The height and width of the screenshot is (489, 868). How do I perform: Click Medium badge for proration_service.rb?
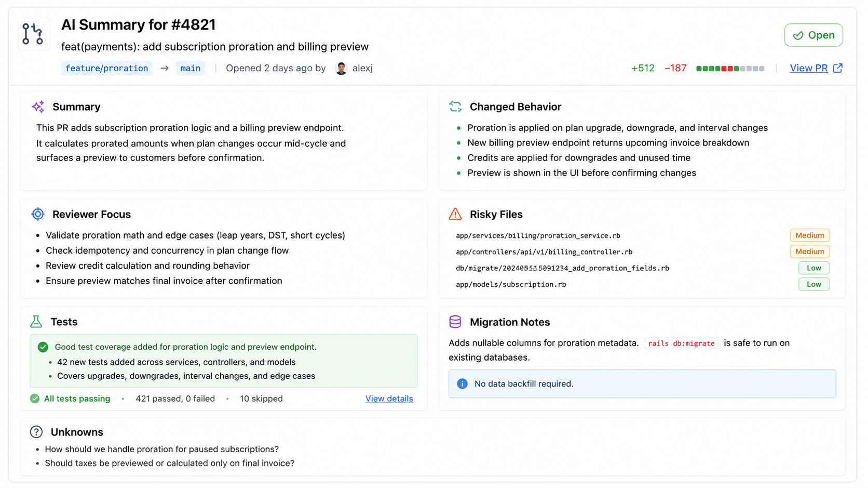click(809, 235)
